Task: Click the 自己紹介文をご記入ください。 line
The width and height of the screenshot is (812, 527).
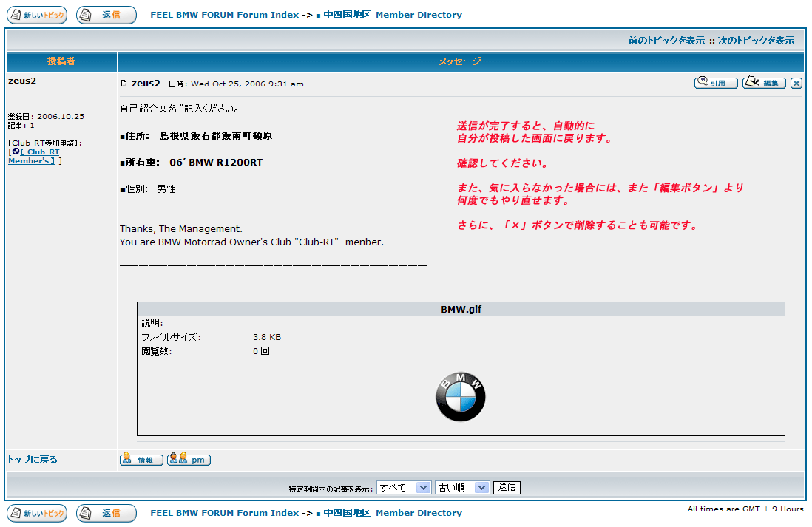Action: point(179,109)
